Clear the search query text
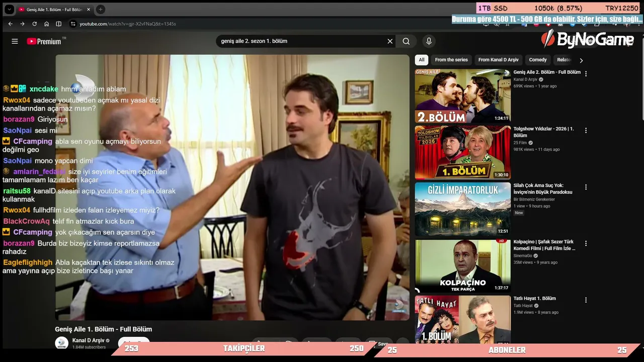 390,41
